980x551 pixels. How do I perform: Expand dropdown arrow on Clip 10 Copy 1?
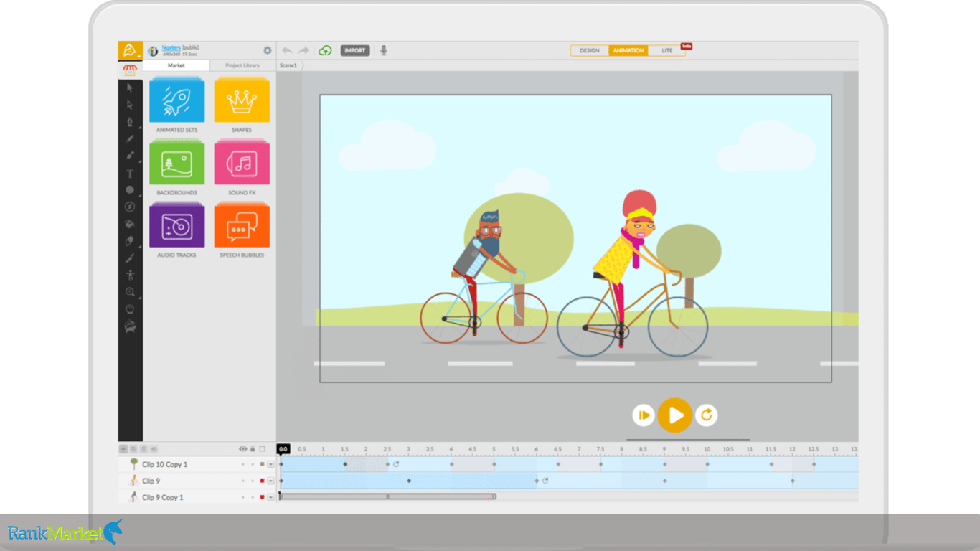[270, 464]
